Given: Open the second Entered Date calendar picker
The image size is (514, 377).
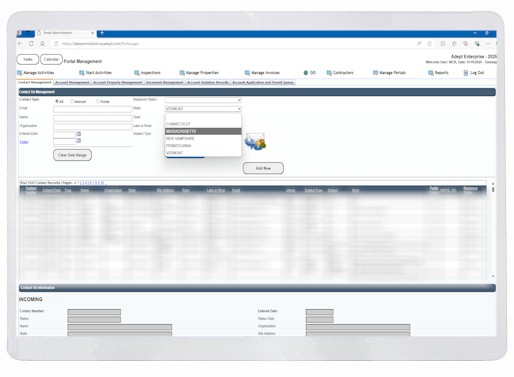Looking at the screenshot, I should [79, 141].
